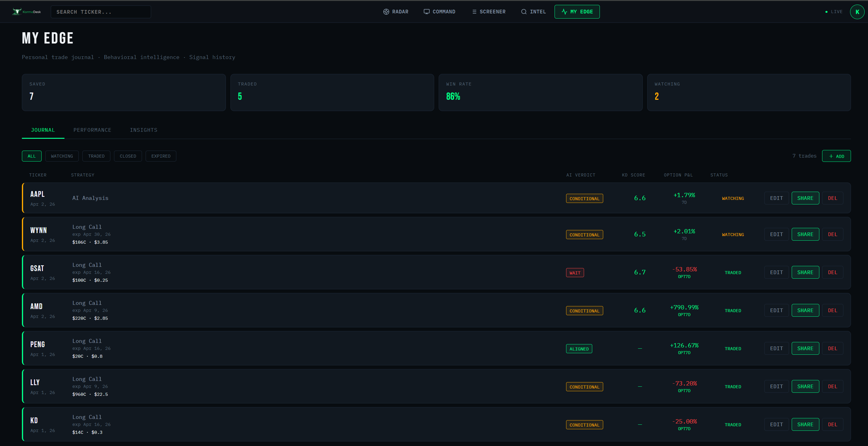
Task: Filter journal by Watching trades
Action: tap(62, 156)
